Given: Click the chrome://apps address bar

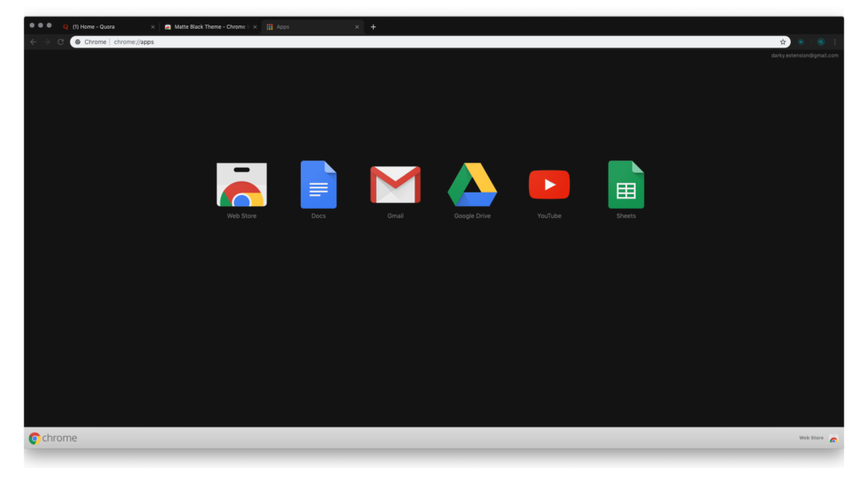Looking at the screenshot, I should click(x=430, y=42).
